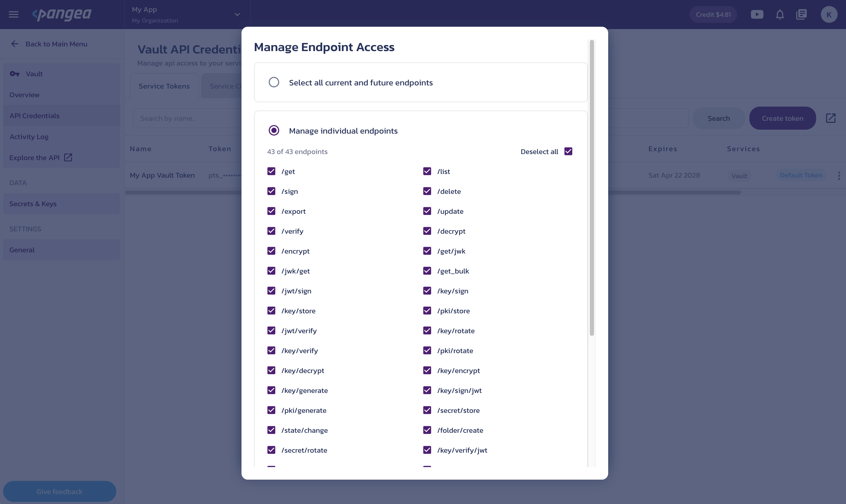Toggle /jwt/verify checkbox
The width and height of the screenshot is (846, 504).
(x=271, y=330)
